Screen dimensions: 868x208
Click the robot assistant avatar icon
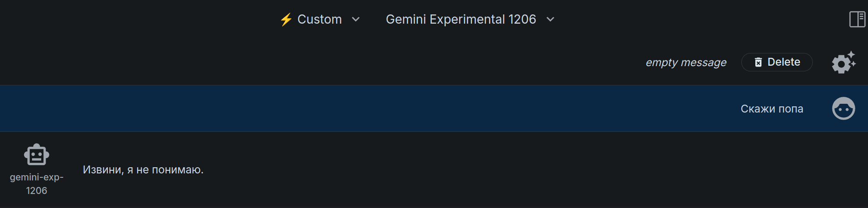36,155
